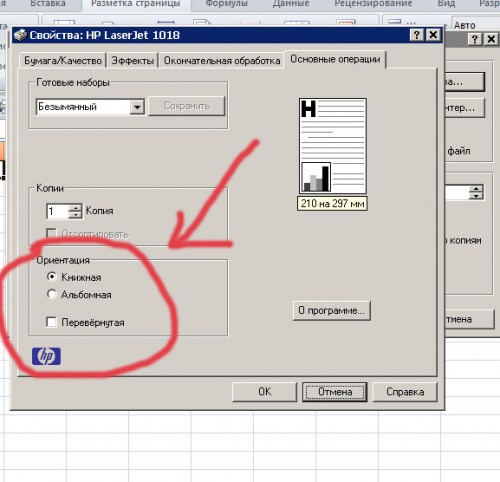Select the Книжная orientation radio button
The image size is (500, 482).
point(51,276)
